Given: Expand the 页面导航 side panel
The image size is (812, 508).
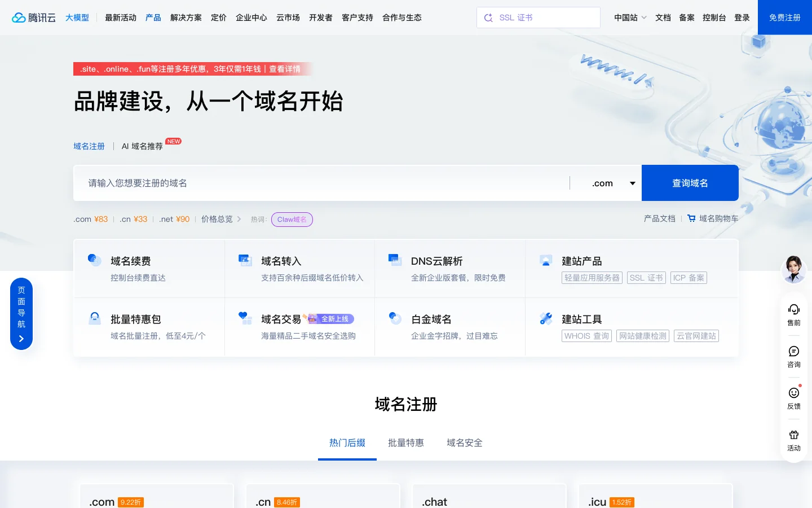Looking at the screenshot, I should 21,314.
